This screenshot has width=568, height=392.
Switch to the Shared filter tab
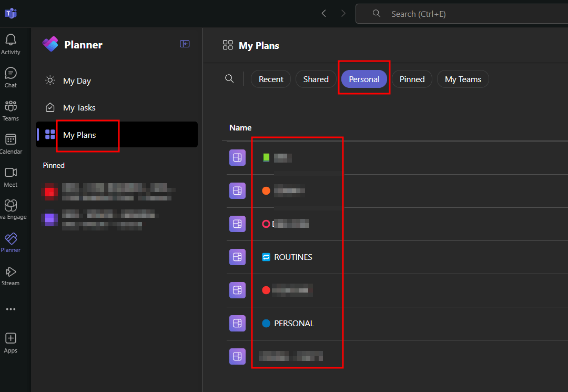coord(316,78)
